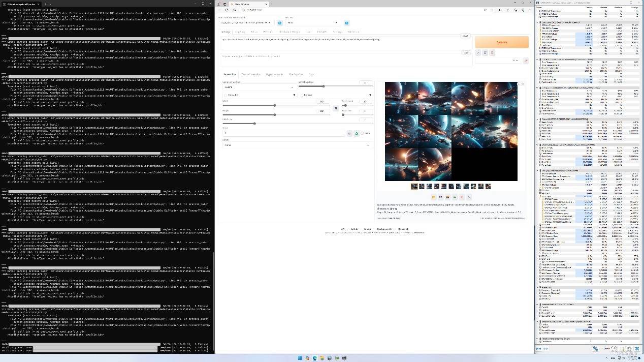Tick the Extra seed checkbox

pos(362,133)
